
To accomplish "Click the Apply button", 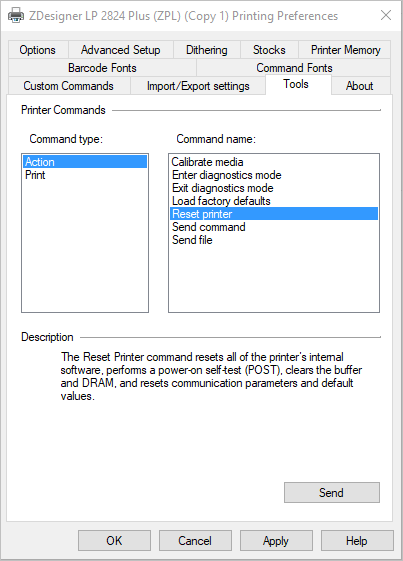I will pos(276,541).
